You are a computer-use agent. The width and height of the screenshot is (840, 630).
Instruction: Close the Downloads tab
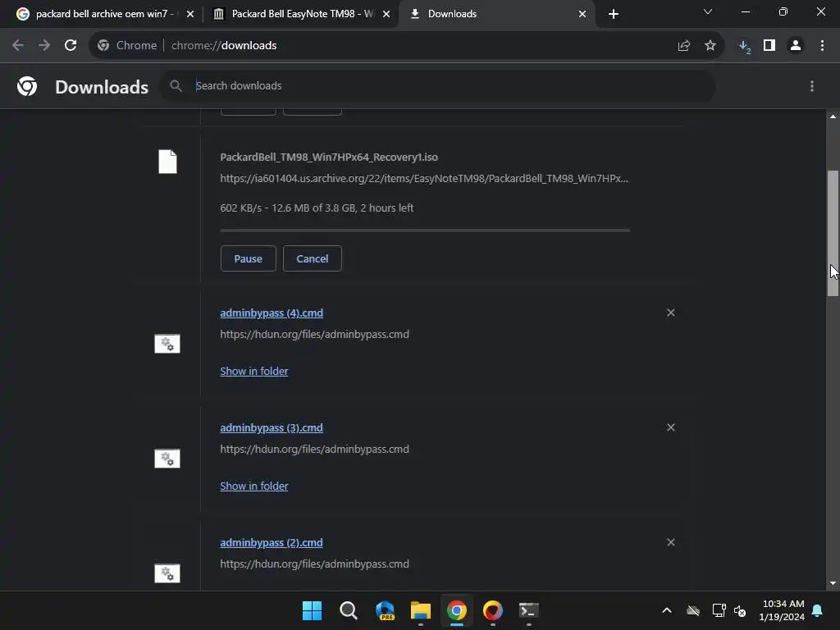[x=582, y=14]
